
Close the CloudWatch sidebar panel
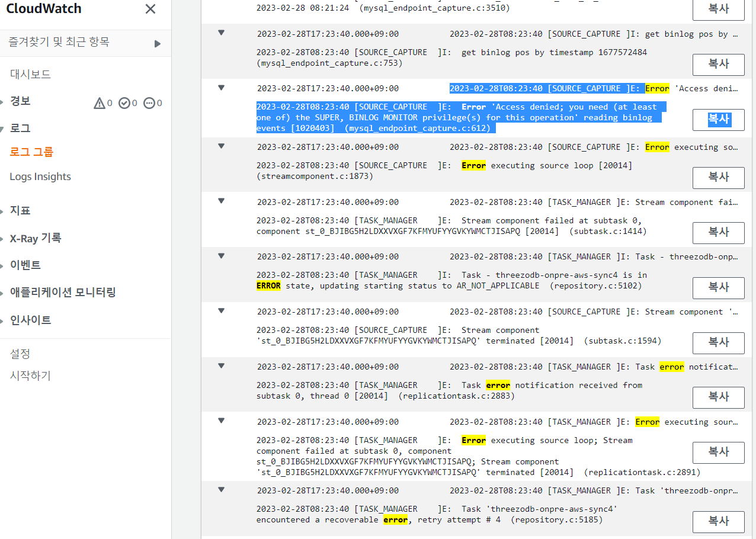pos(150,9)
